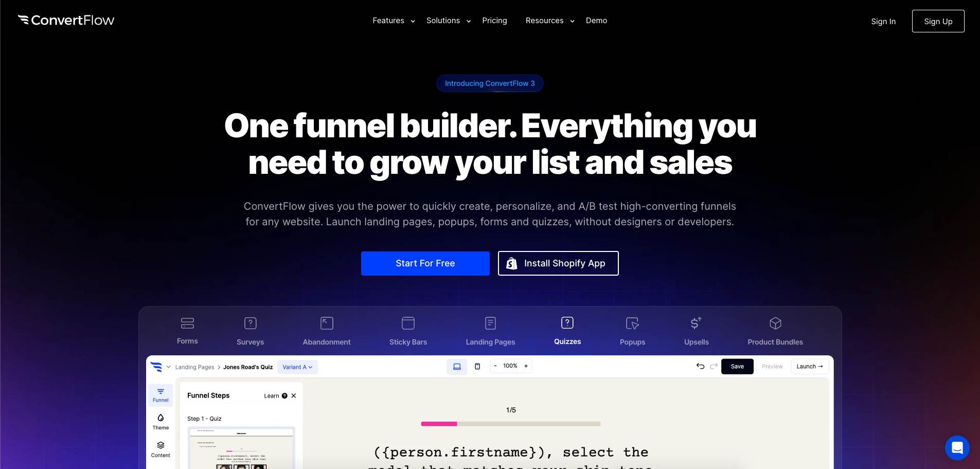Switch to the Upsells tab label
This screenshot has height=469, width=980.
[x=696, y=342]
